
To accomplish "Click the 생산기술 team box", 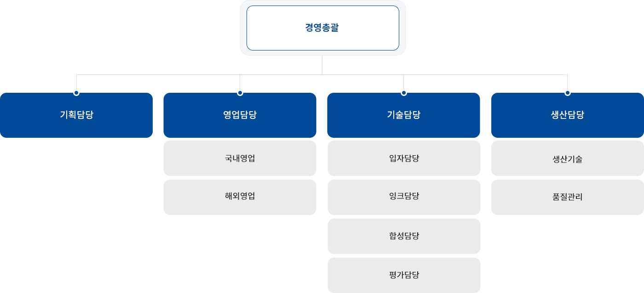I will pos(568,158).
